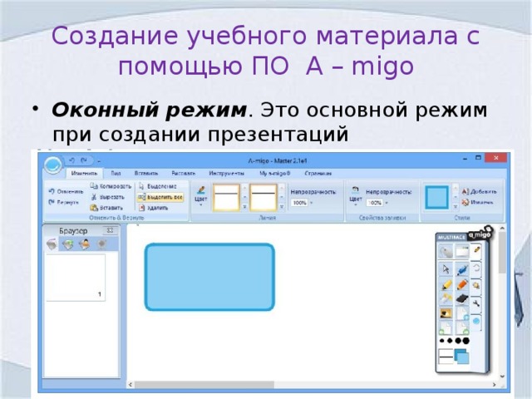Click the Вернуть button in the ribbon
532x399 pixels.
(x=63, y=203)
